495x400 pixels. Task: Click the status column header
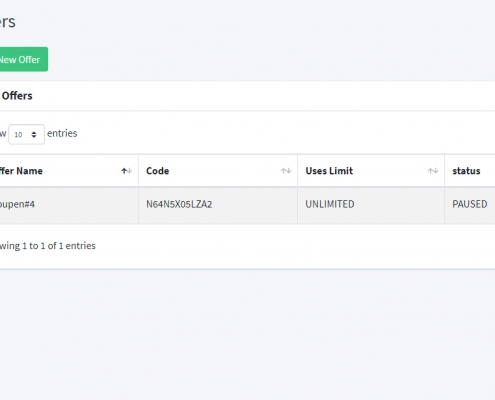click(x=466, y=171)
